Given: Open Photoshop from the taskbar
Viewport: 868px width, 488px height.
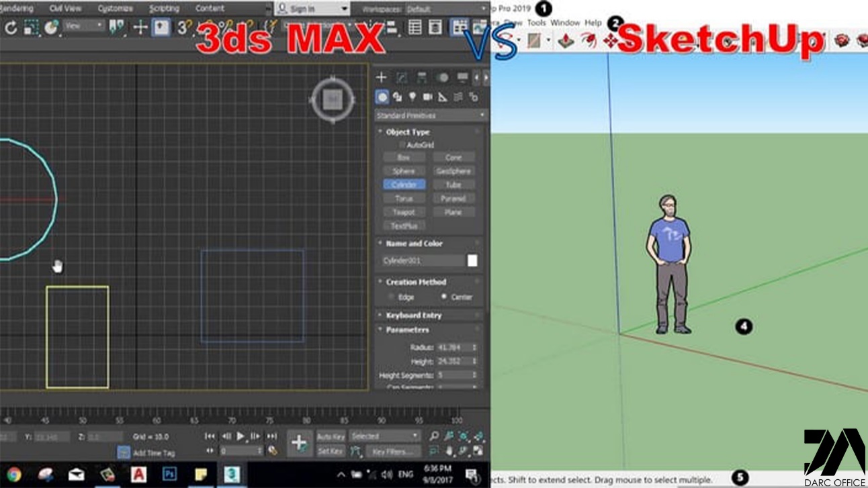Looking at the screenshot, I should [x=170, y=475].
